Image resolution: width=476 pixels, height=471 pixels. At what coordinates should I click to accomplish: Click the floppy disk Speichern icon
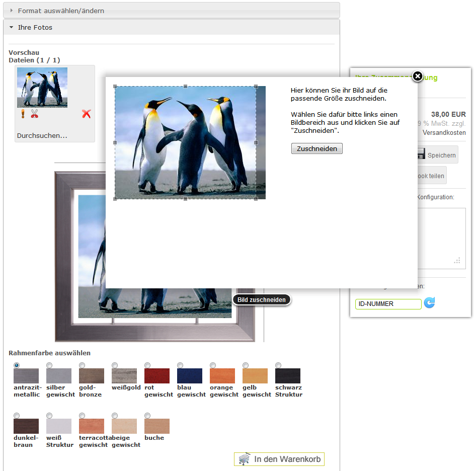(421, 153)
